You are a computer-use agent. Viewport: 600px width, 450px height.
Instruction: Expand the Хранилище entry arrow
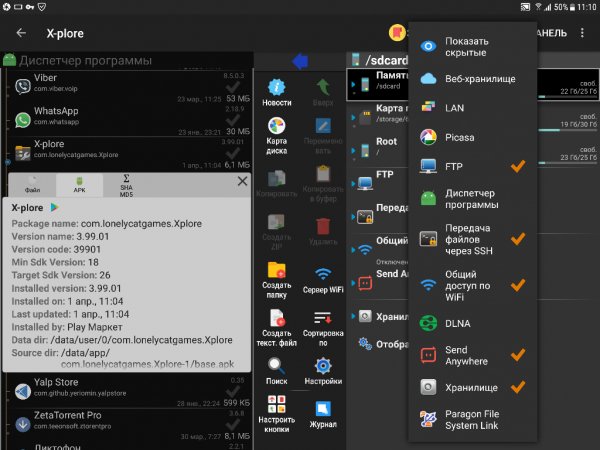pyautogui.click(x=353, y=316)
